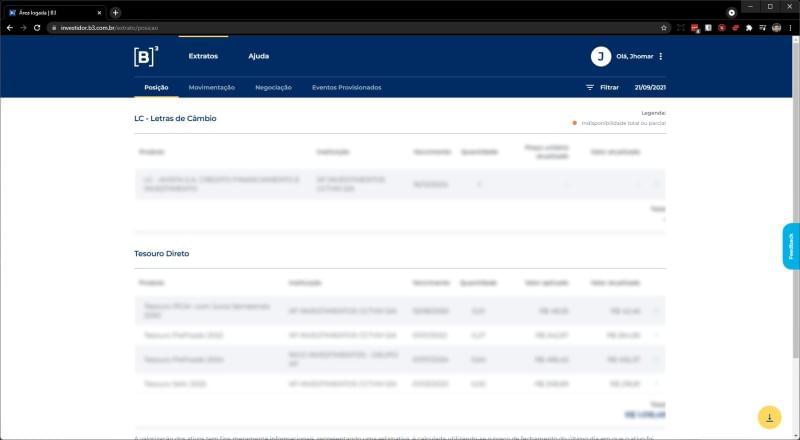Switch to the Negociação tab
Image resolution: width=800 pixels, height=440 pixels.
(273, 87)
